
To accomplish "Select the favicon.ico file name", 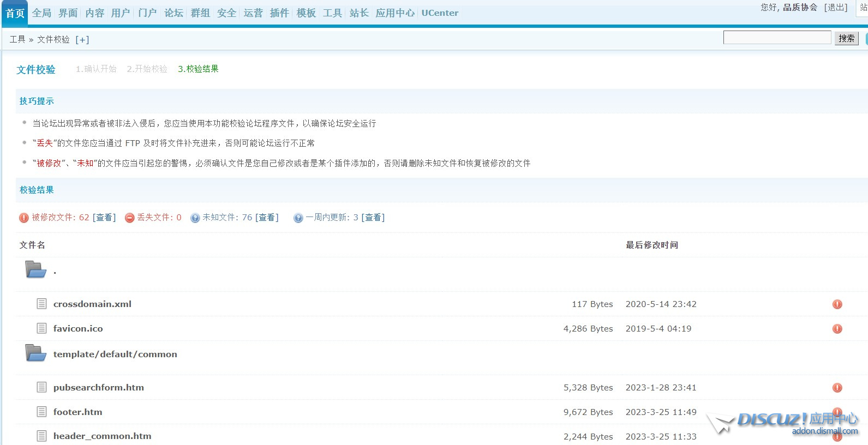I will click(x=78, y=329).
